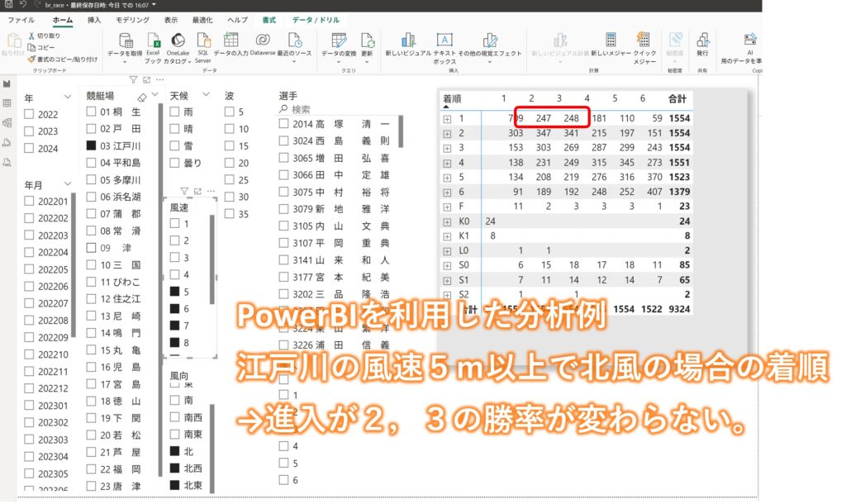Viewport: 846px width, 504px height.
Task: Switch to Table view in left sidebar
Action: point(7,103)
